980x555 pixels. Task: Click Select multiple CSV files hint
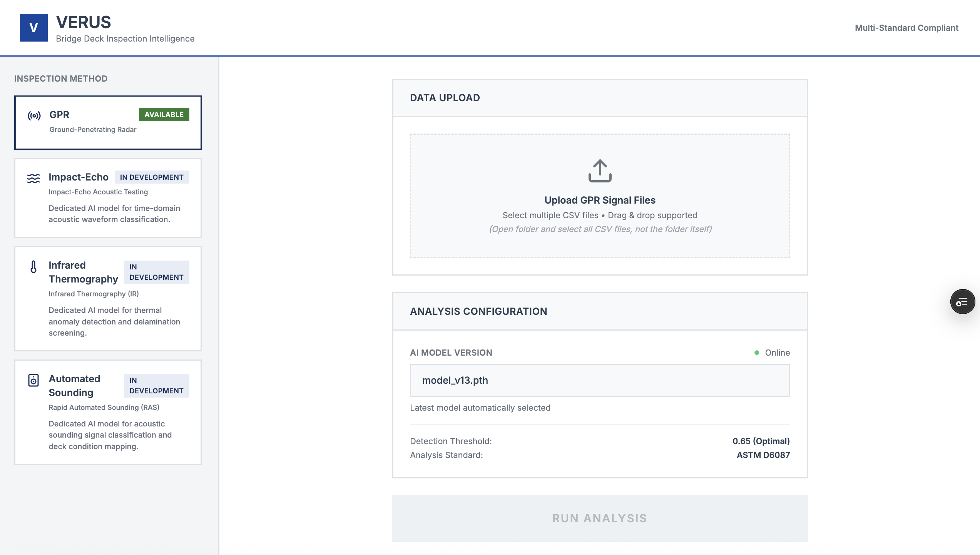click(x=600, y=215)
